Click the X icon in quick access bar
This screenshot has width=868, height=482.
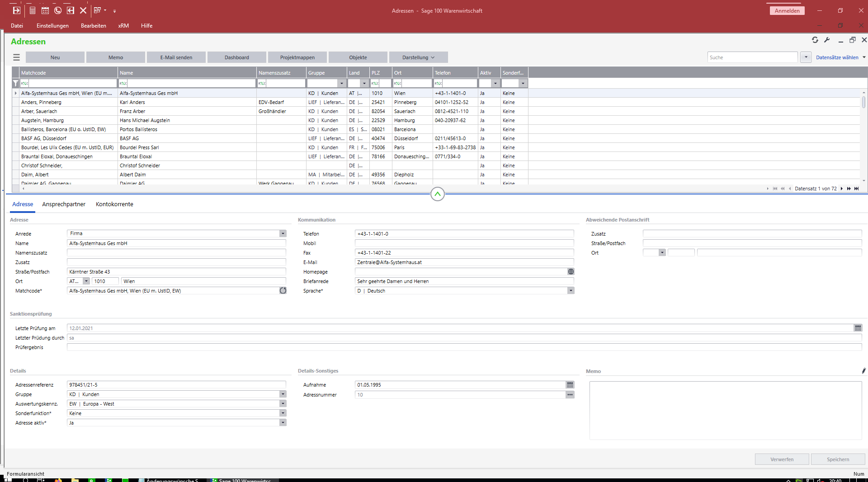pyautogui.click(x=83, y=10)
